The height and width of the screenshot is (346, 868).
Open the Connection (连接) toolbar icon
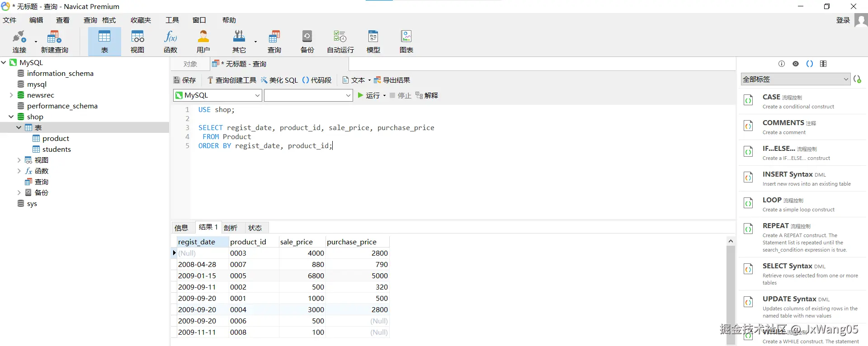click(19, 41)
